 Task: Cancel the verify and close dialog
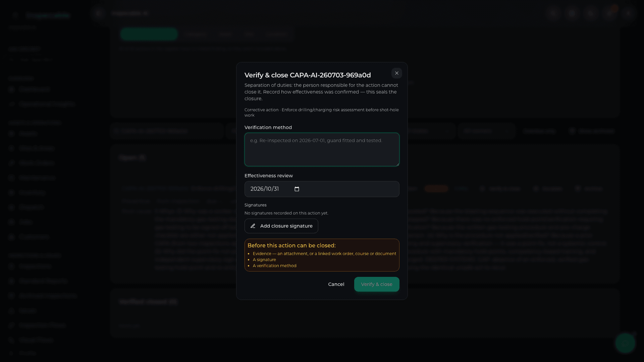(336, 284)
